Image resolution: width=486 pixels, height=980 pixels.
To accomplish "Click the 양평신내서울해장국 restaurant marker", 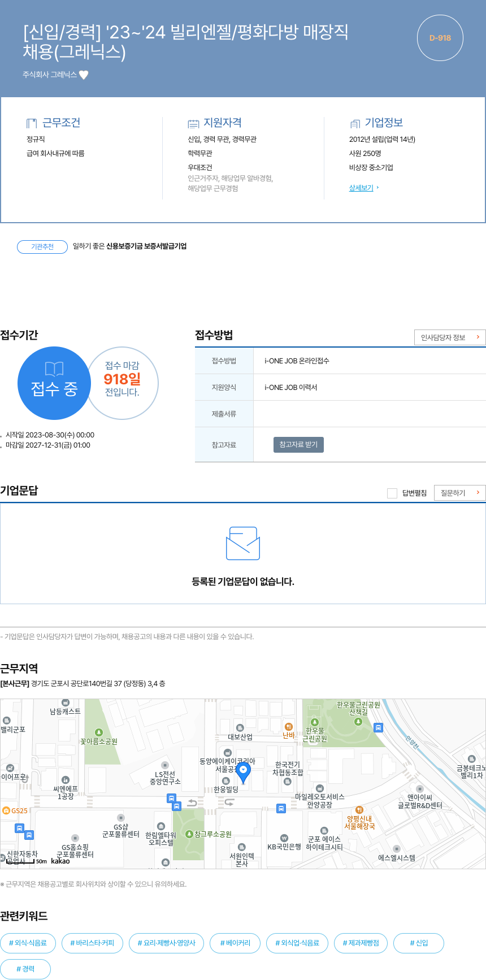I will [359, 810].
